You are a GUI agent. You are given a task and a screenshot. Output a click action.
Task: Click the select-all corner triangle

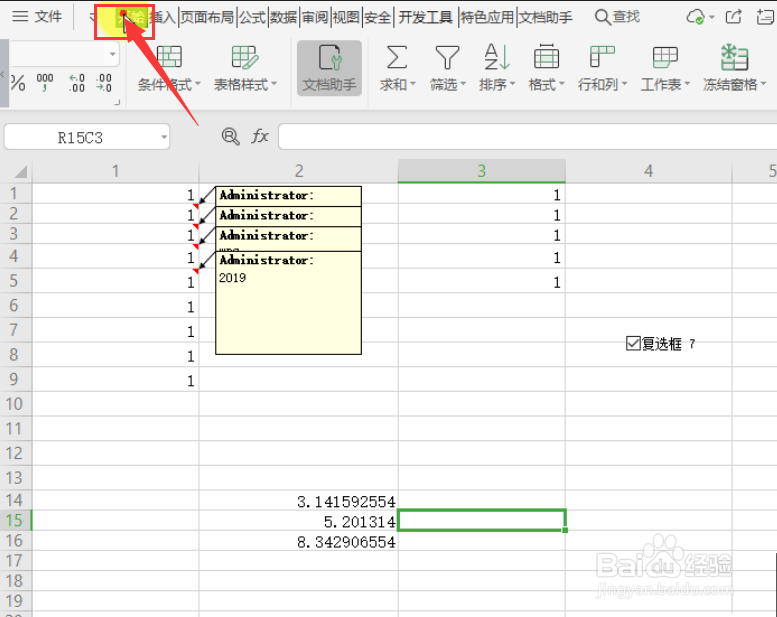coord(20,171)
